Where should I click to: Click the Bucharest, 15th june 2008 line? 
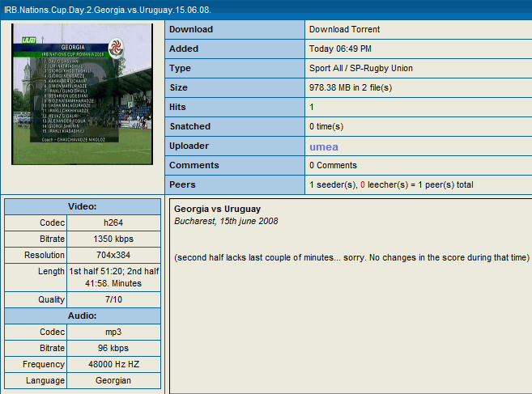tap(226, 221)
